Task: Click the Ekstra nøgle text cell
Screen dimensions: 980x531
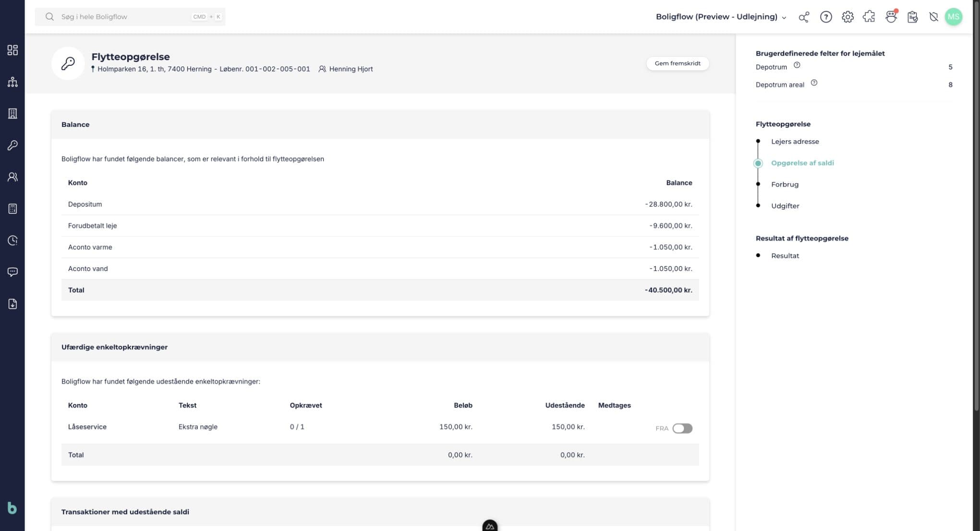Action: (198, 427)
